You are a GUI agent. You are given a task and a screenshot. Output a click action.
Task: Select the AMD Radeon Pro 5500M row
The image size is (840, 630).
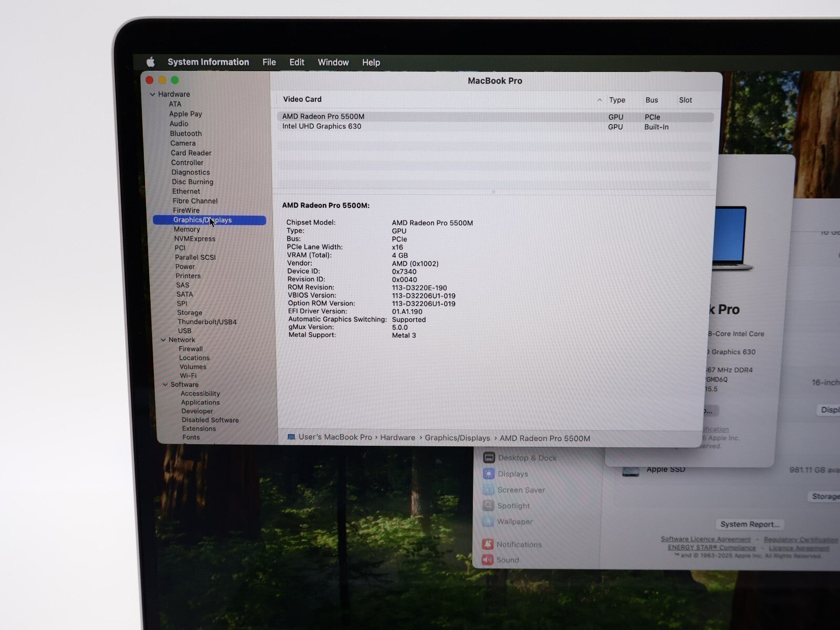click(x=495, y=117)
